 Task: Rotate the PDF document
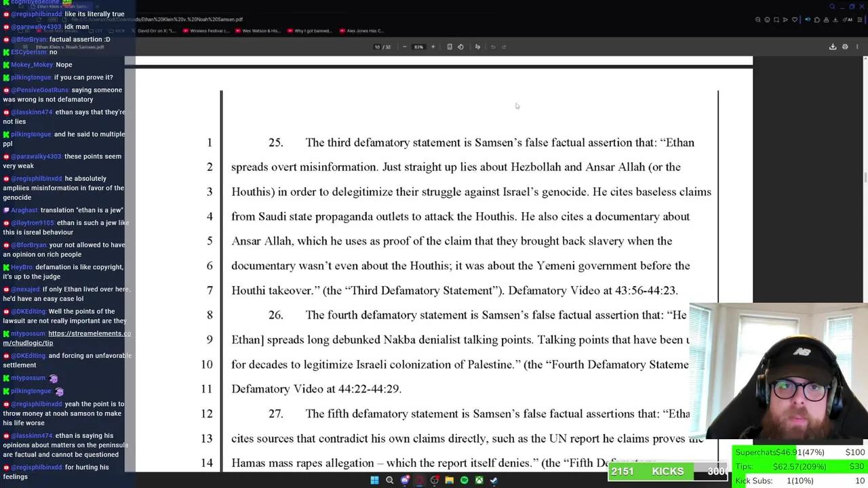tap(460, 47)
